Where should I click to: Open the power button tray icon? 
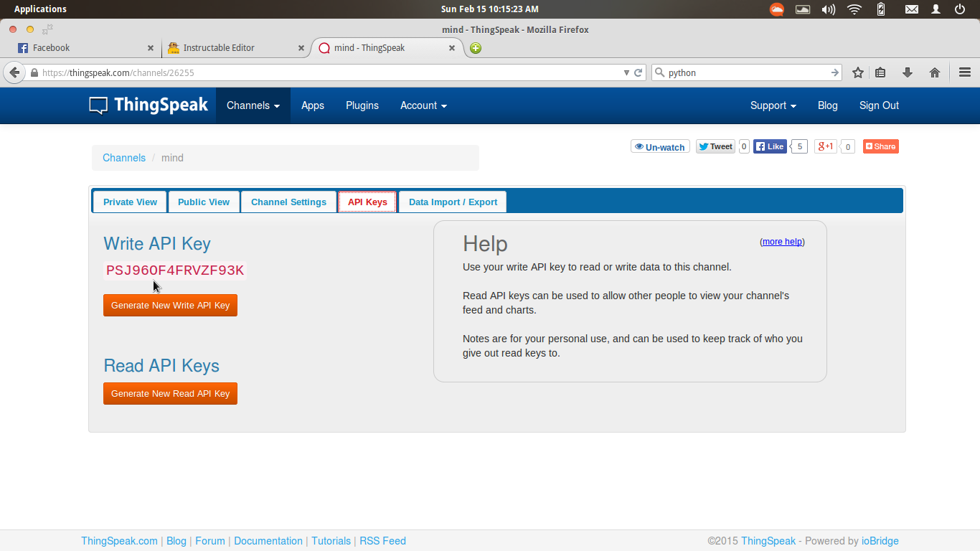click(x=960, y=9)
